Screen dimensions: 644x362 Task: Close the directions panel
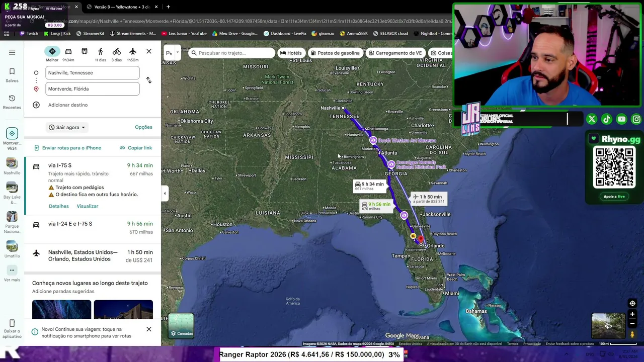tap(149, 51)
